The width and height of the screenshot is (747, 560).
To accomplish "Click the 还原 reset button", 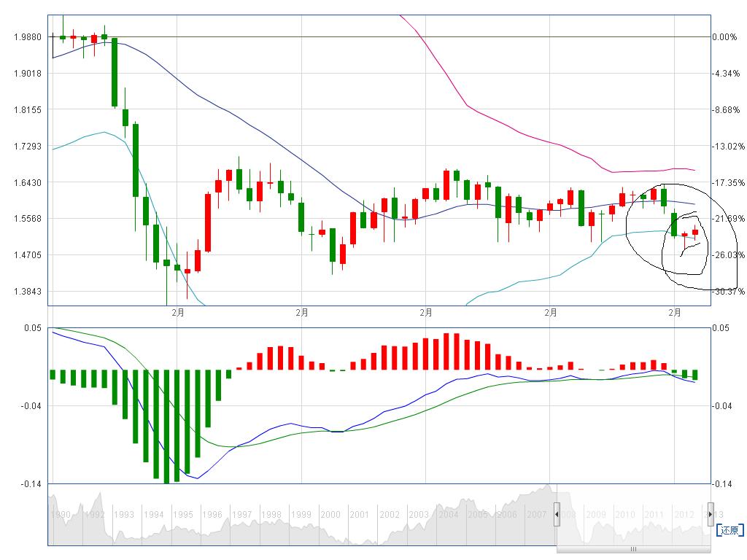I will pyautogui.click(x=730, y=530).
